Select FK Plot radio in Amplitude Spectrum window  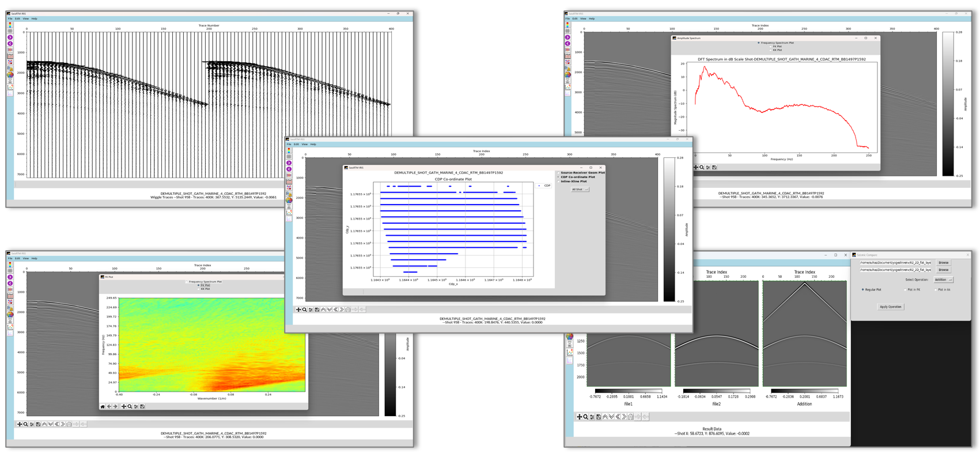pyautogui.click(x=775, y=46)
